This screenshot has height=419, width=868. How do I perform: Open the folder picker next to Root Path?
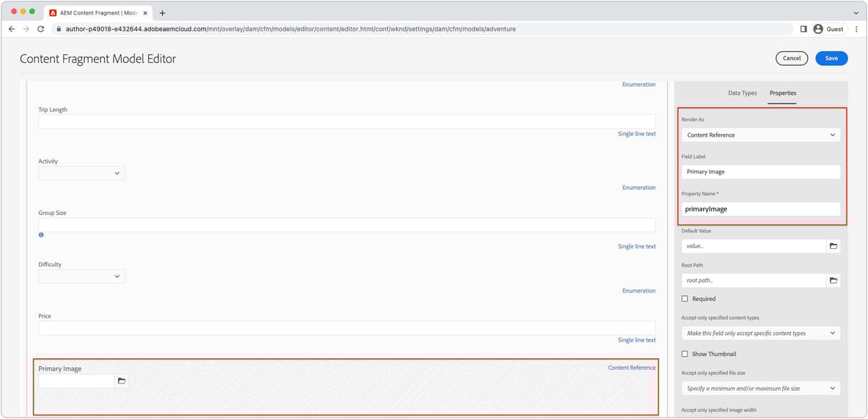(x=833, y=280)
